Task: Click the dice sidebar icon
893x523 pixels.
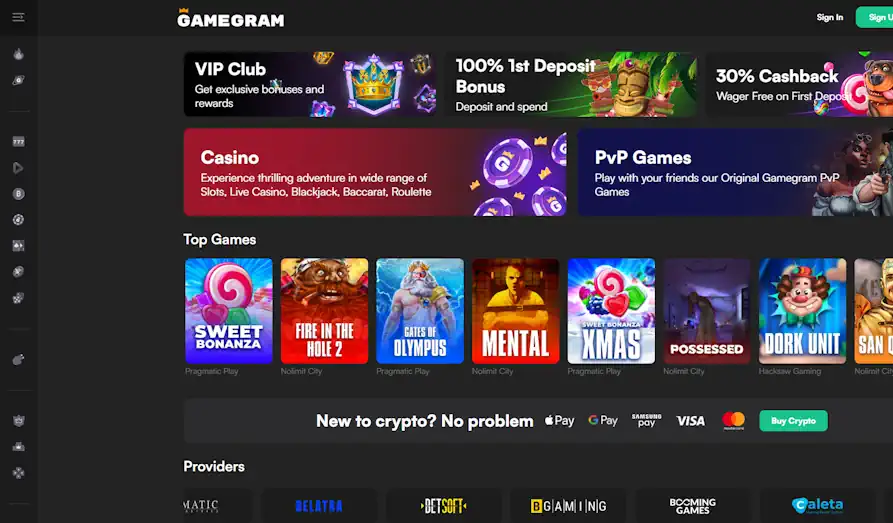Action: [x=18, y=298]
